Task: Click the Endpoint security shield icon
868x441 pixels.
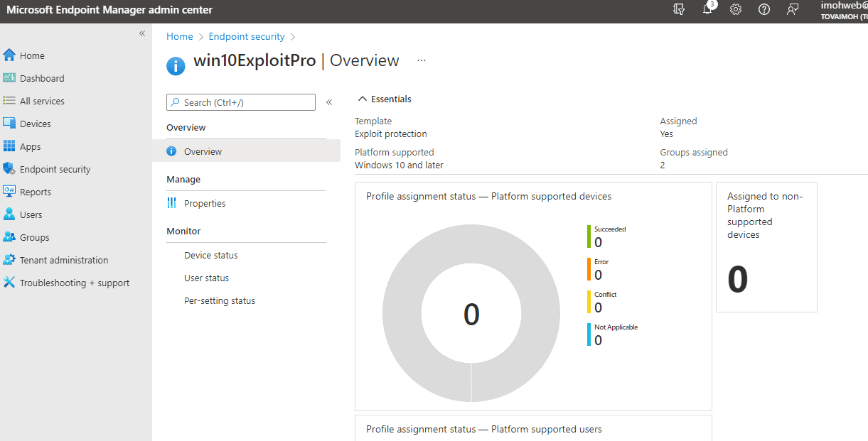Action: [9, 169]
